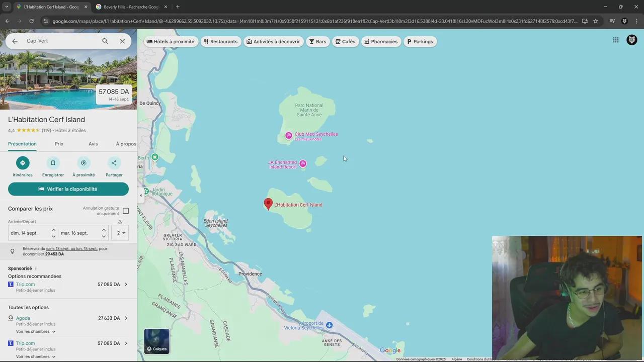The width and height of the screenshot is (644, 362).
Task: Open the guests count dropdown
Action: coord(120,233)
